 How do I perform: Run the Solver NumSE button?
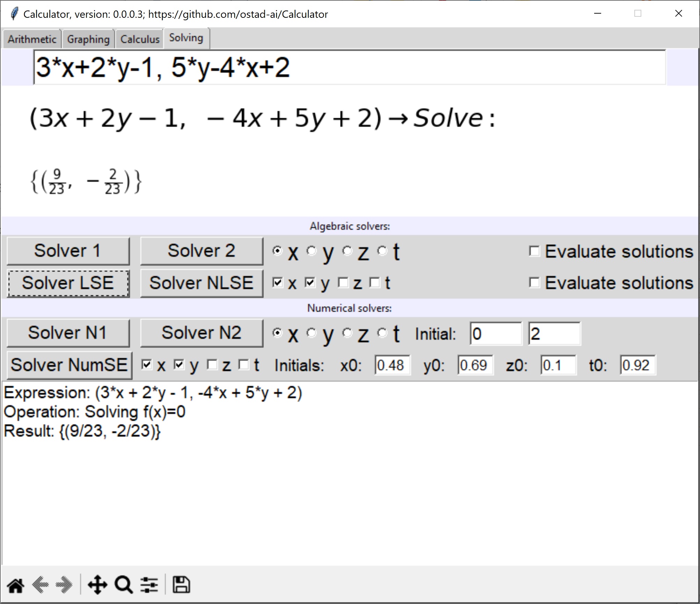tap(69, 365)
